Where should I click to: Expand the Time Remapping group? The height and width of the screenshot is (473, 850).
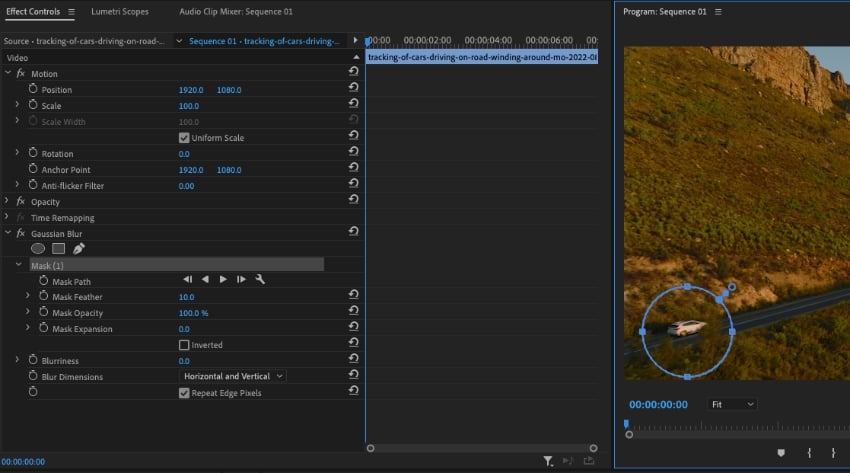pyautogui.click(x=7, y=217)
